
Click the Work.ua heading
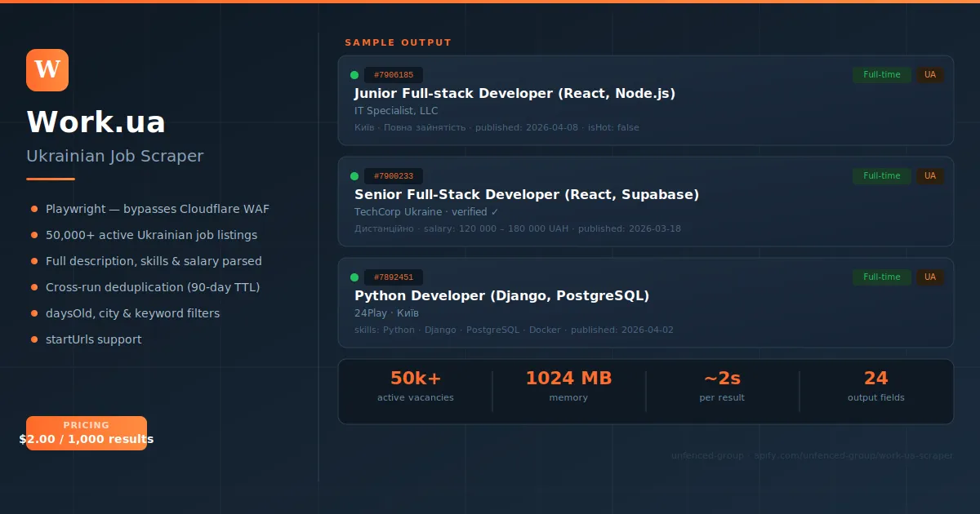tap(96, 122)
